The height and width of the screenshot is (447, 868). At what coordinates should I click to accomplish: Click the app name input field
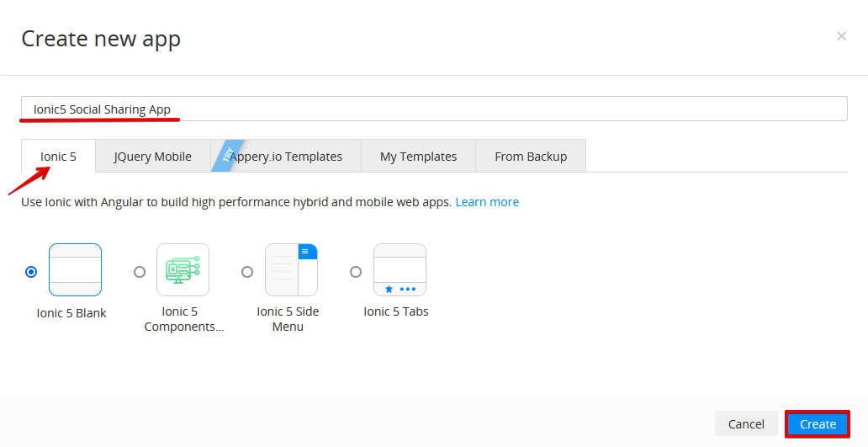[x=435, y=109]
